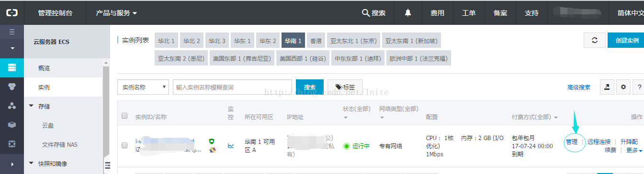Expand the sidebar dark dropdown arrow
This screenshot has height=174, width=644.
12,48
